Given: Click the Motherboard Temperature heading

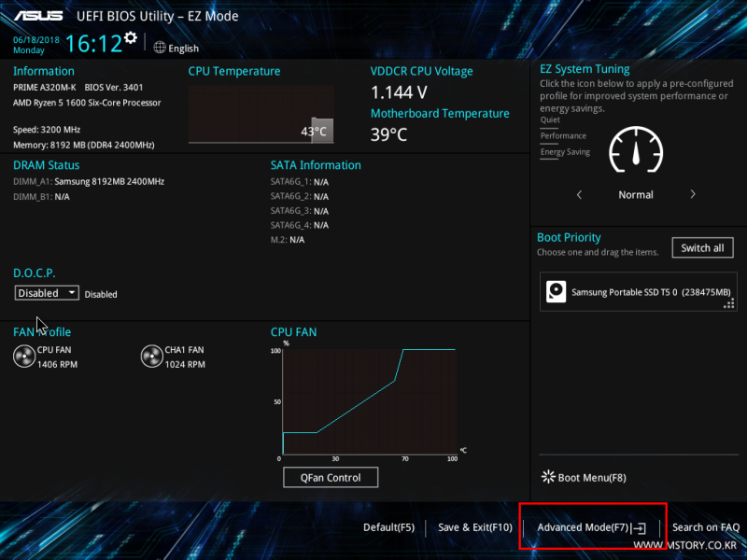Looking at the screenshot, I should click(440, 114).
